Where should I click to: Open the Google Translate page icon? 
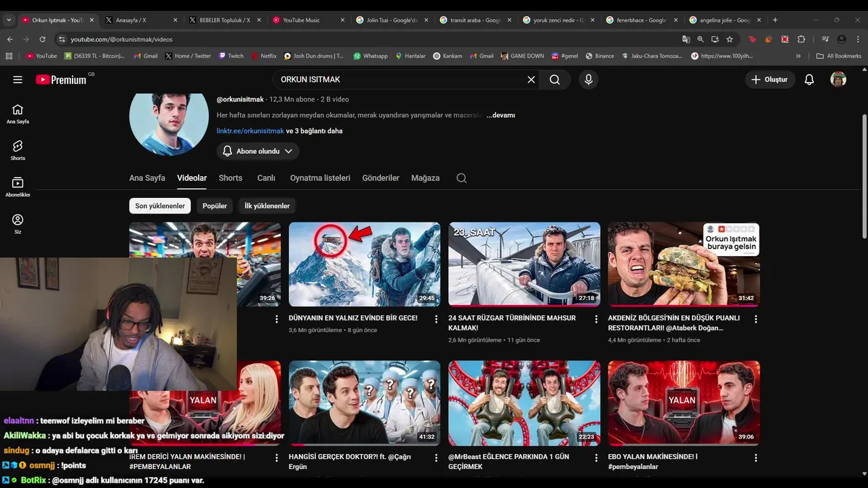[686, 39]
